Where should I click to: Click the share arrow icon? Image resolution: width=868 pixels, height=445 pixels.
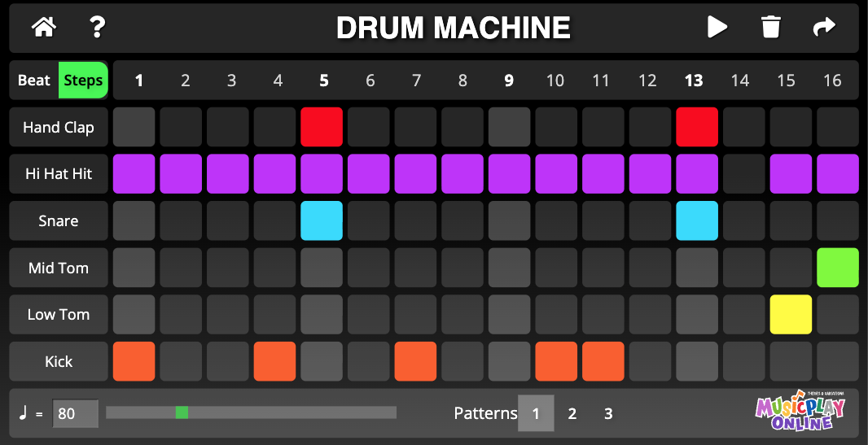point(824,28)
